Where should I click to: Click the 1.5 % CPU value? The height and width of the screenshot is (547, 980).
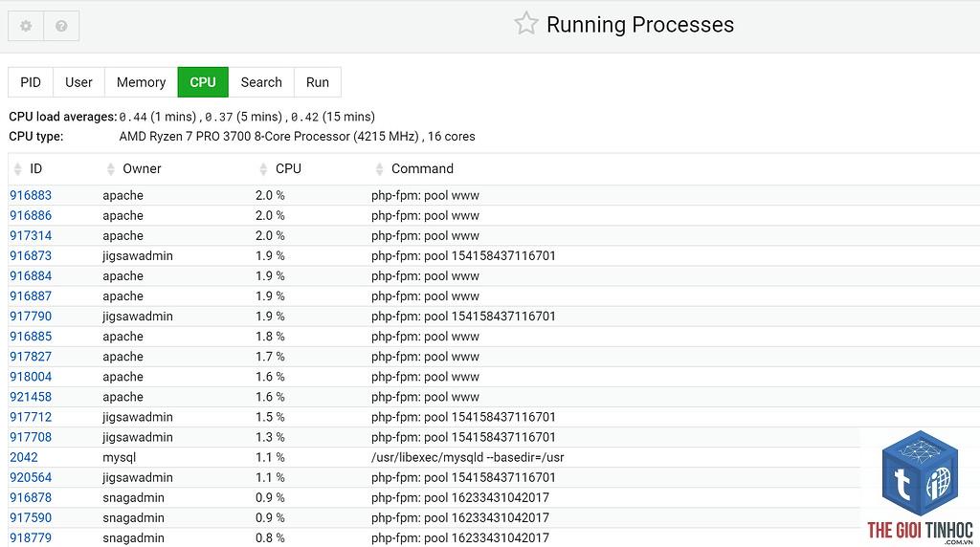[x=270, y=417]
